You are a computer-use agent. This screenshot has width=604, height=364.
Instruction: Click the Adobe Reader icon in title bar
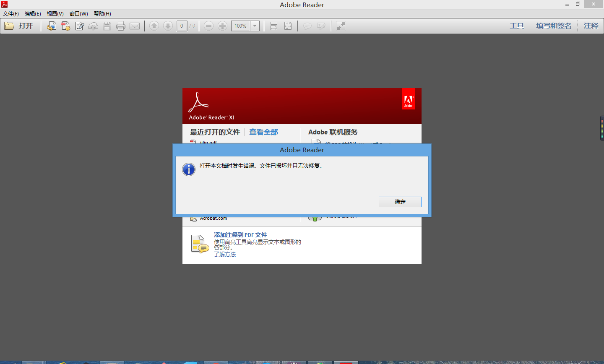tap(4, 4)
